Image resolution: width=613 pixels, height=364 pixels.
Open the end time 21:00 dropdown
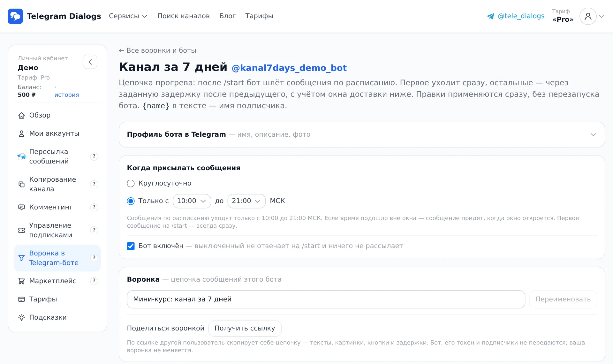tap(246, 201)
